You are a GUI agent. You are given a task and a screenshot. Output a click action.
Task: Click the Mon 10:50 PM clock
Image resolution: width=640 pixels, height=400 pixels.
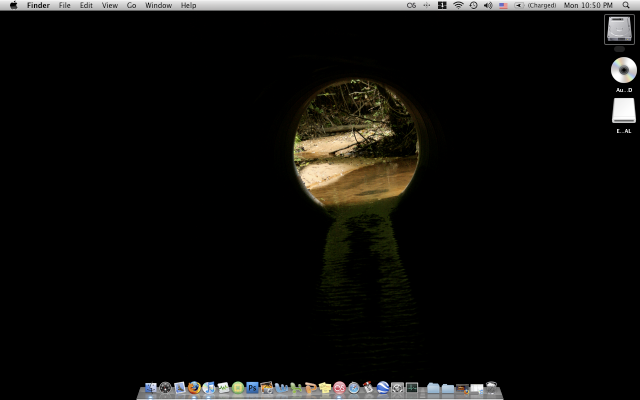coord(589,5)
